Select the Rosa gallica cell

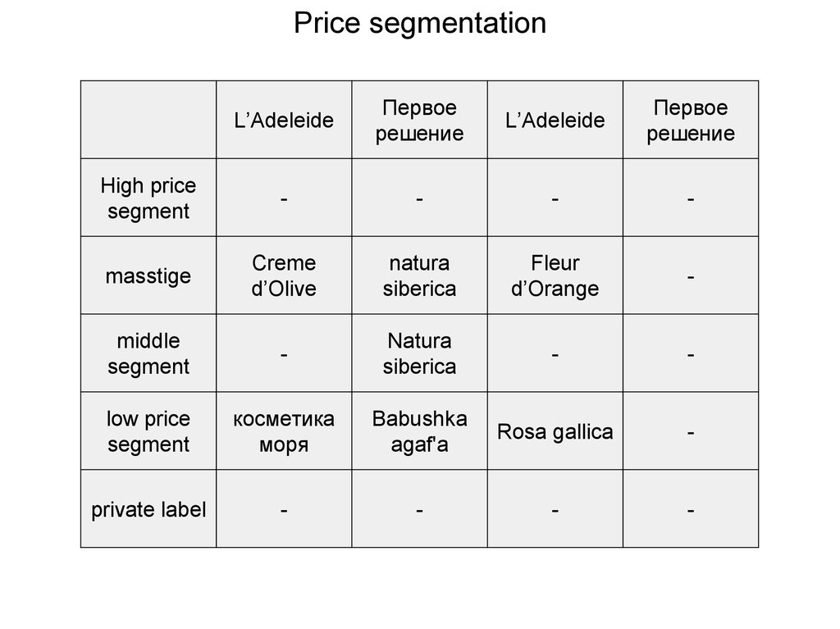555,431
